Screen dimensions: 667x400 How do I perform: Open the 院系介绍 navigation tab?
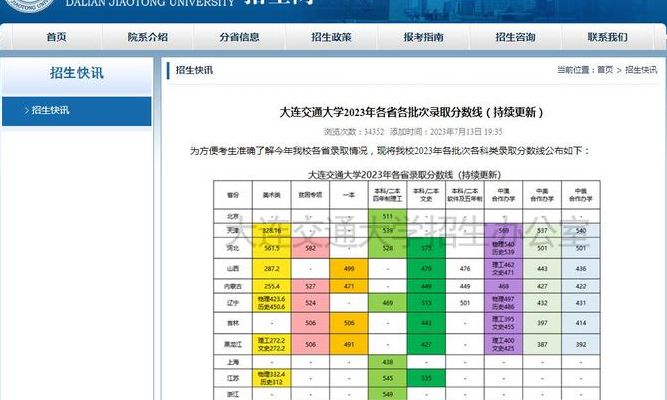click(x=148, y=37)
